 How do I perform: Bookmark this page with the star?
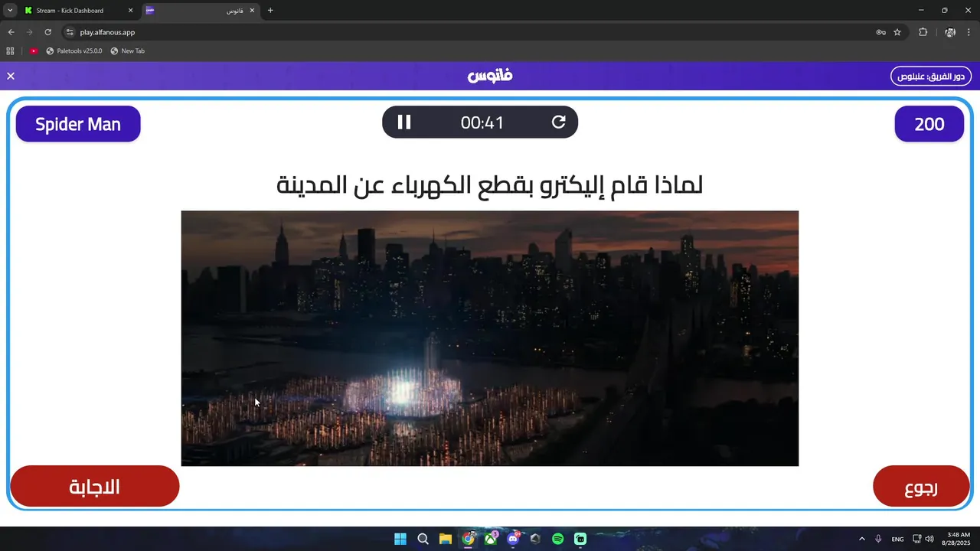point(897,32)
